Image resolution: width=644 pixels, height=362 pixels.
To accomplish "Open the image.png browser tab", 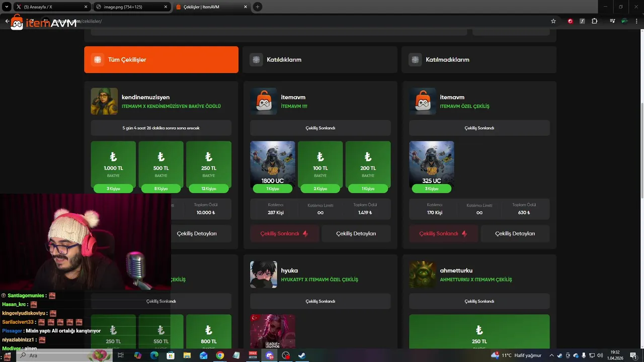I will [131, 7].
